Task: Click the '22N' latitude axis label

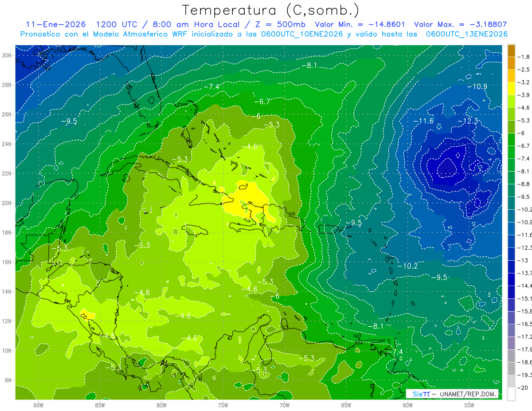Action: pyautogui.click(x=8, y=173)
